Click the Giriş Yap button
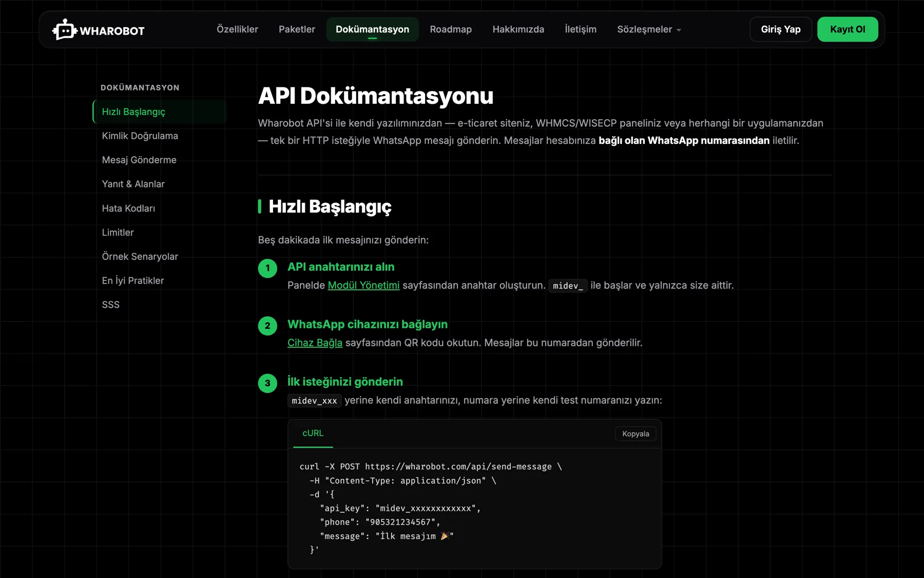This screenshot has height=578, width=924. click(780, 29)
